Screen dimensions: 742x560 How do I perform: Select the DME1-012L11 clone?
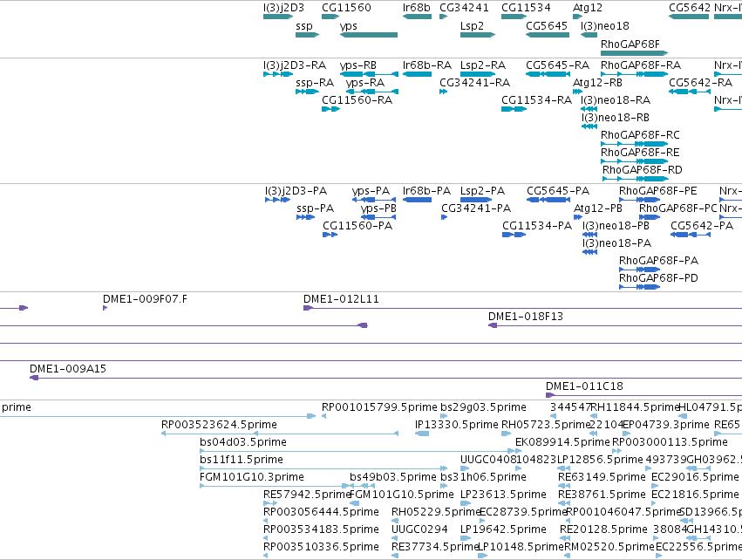tap(522, 308)
